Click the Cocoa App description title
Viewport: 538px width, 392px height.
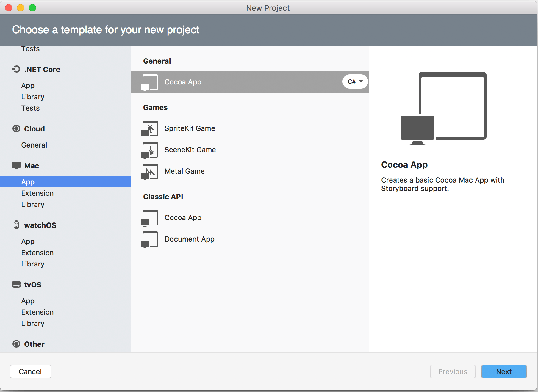click(404, 165)
